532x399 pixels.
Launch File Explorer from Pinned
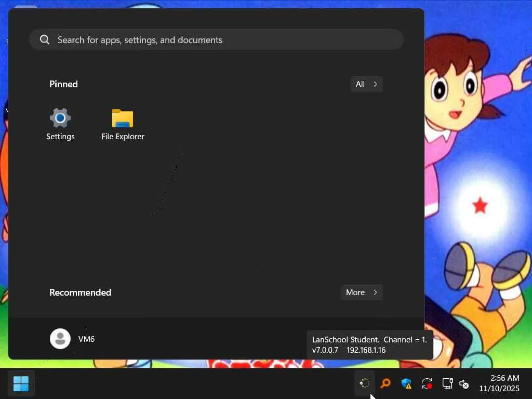[123, 124]
